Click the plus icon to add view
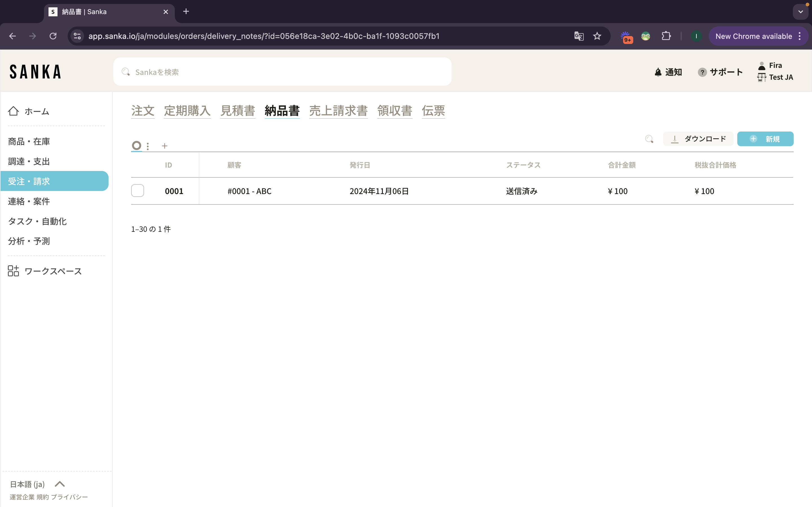 [164, 146]
